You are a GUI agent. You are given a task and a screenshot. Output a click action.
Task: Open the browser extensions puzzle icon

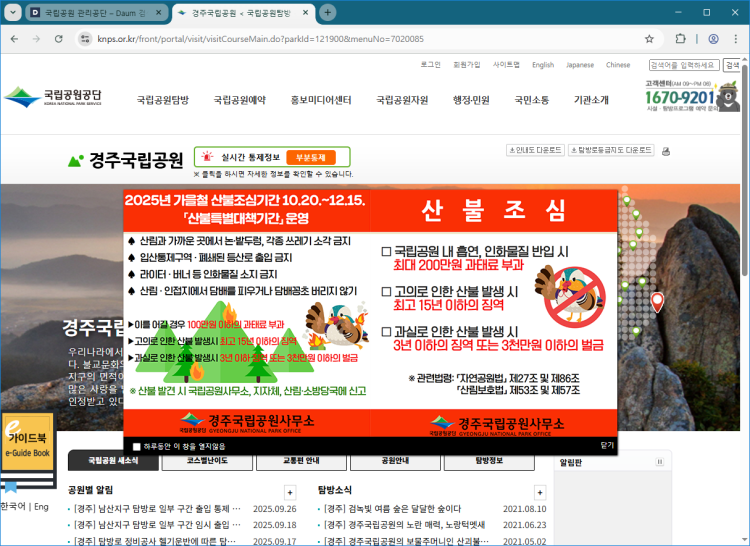click(x=680, y=39)
